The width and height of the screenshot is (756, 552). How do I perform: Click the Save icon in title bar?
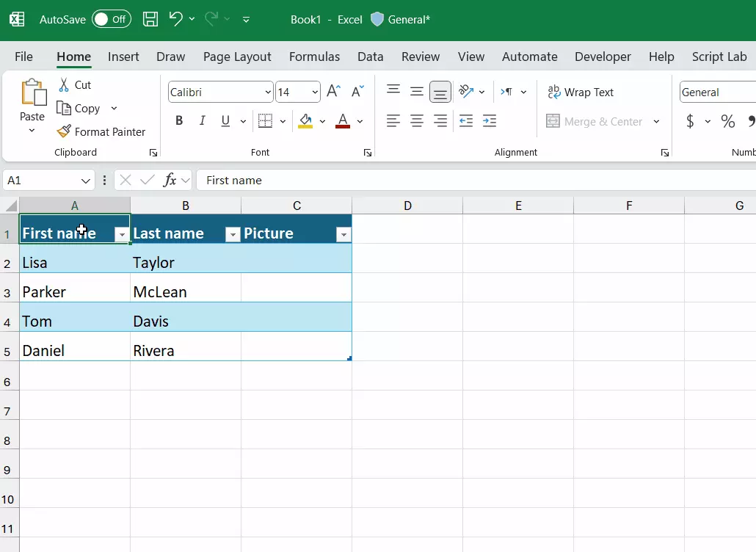[x=150, y=20]
